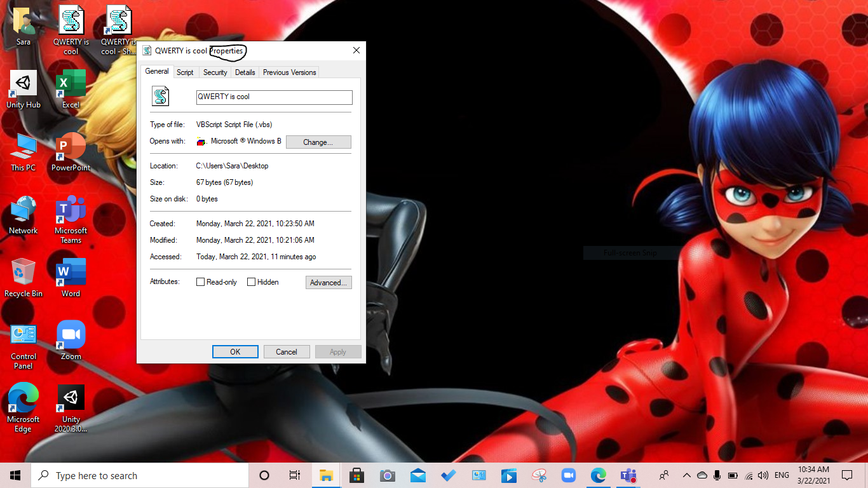This screenshot has height=488, width=868.
Task: Click the microphone tray icon
Action: 717,475
